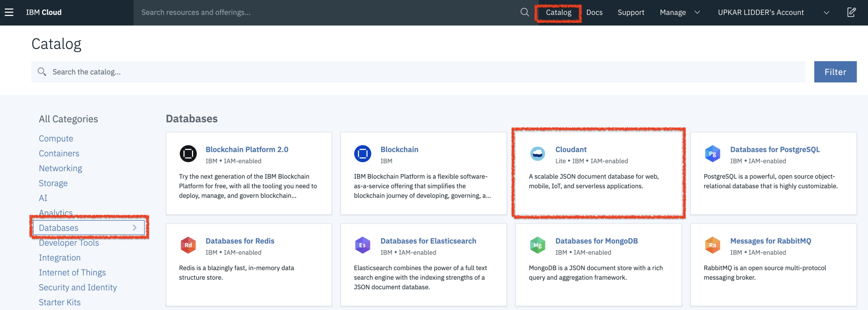The height and width of the screenshot is (310, 868).
Task: Open the Cloudant title link
Action: [x=571, y=150]
